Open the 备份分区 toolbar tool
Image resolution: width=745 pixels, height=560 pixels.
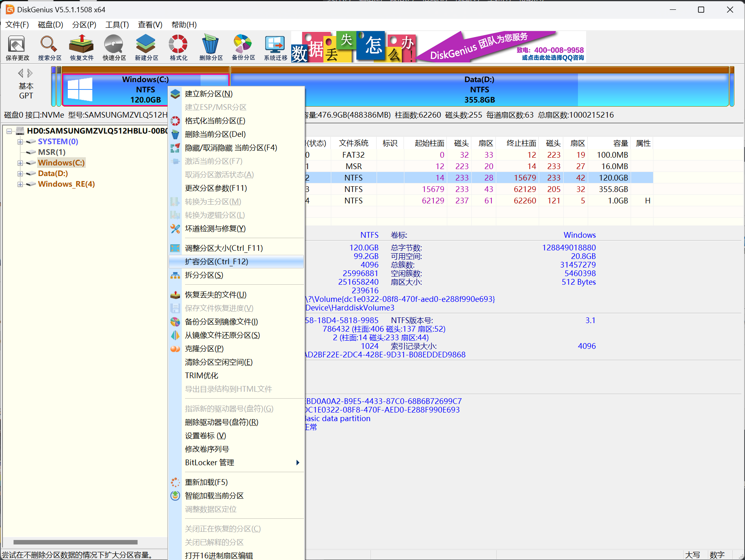click(x=243, y=47)
